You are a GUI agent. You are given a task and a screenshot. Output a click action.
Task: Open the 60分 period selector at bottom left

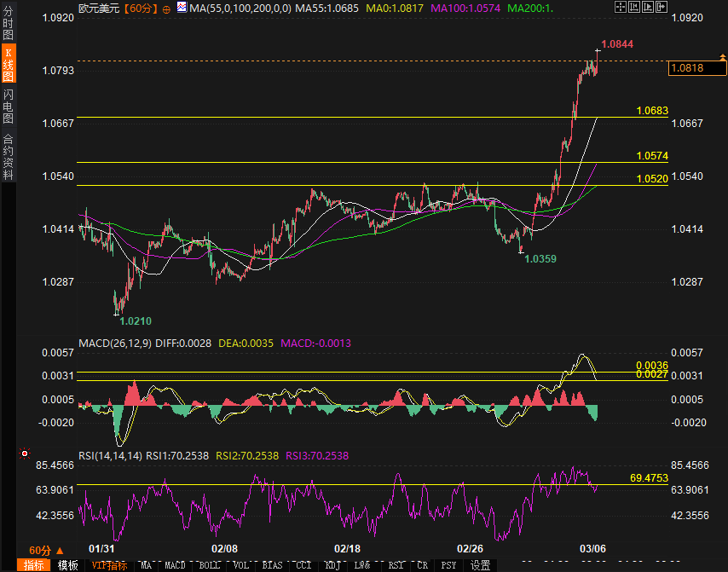point(40,550)
